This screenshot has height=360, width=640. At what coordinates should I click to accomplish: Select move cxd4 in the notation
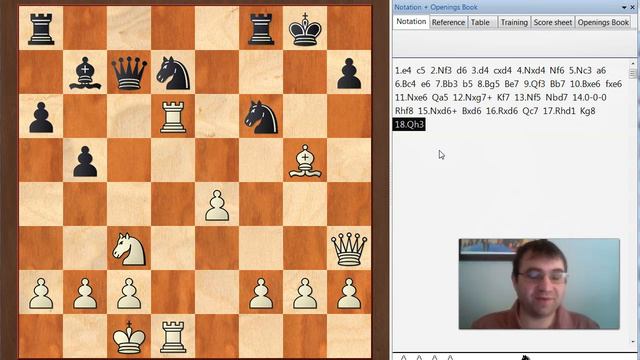pyautogui.click(x=502, y=71)
